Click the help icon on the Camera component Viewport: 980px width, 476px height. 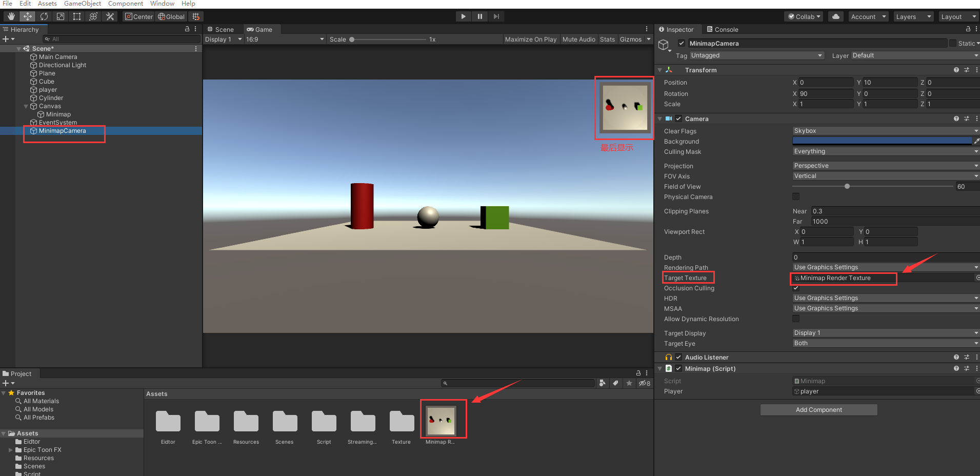(956, 118)
